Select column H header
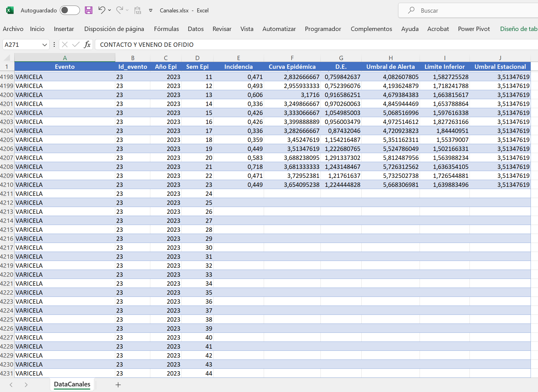Screen dimensions: 538x392 pyautogui.click(x=390, y=58)
